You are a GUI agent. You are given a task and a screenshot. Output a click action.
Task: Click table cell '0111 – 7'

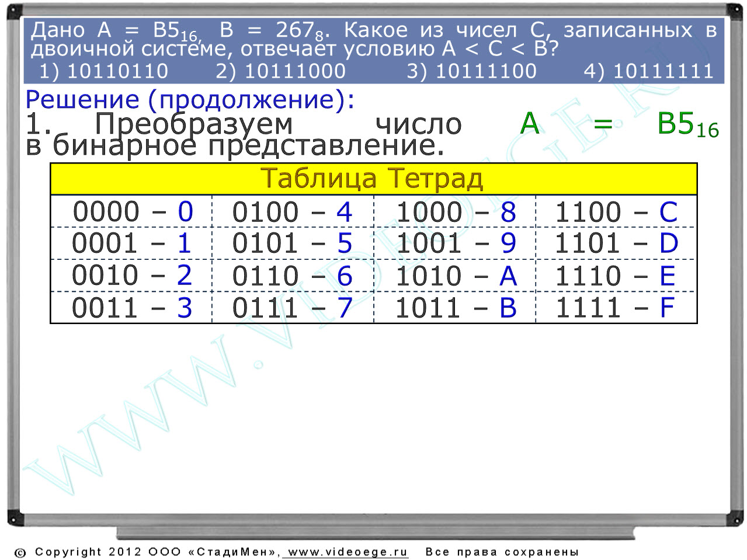click(x=293, y=307)
